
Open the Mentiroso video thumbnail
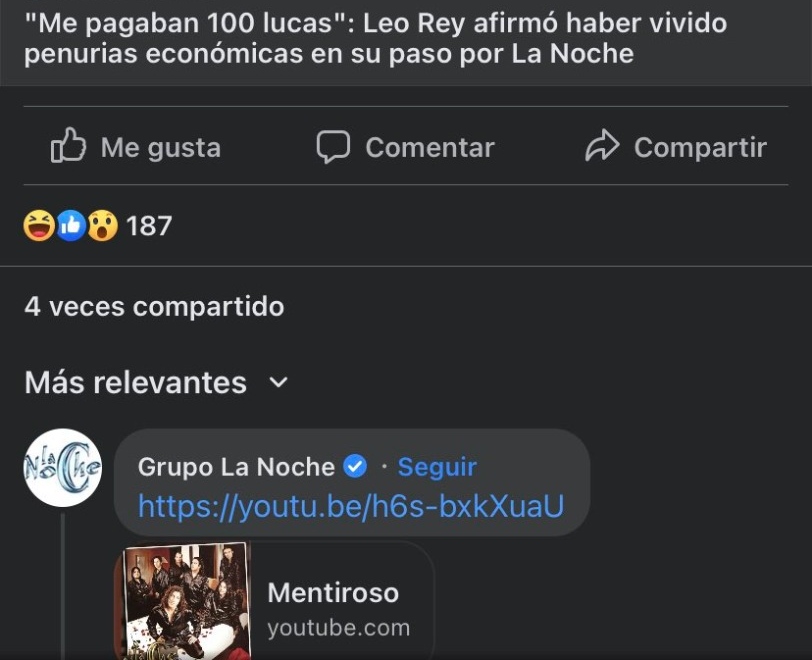187,599
